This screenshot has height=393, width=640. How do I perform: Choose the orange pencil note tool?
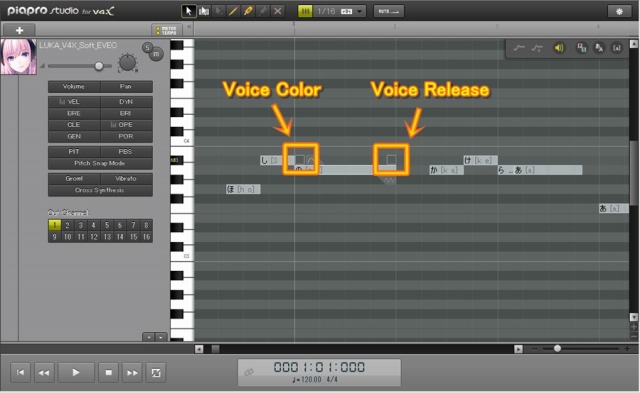coord(248,11)
